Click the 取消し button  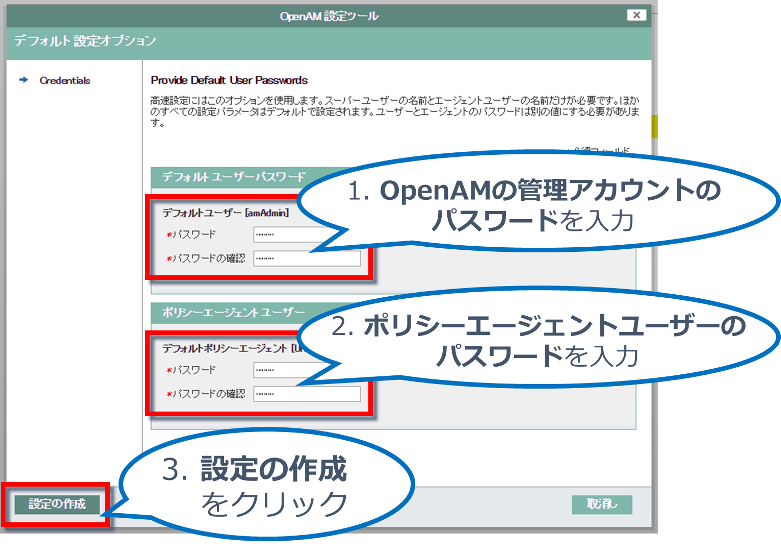point(602,504)
